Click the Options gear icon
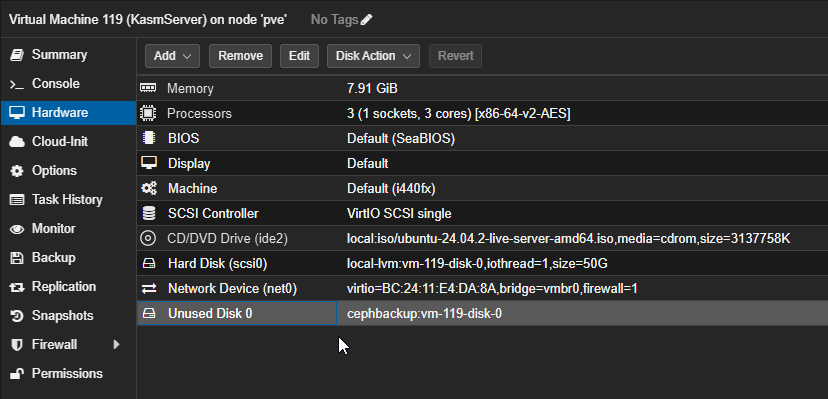Screen dimensions: 828x399 coord(17,171)
